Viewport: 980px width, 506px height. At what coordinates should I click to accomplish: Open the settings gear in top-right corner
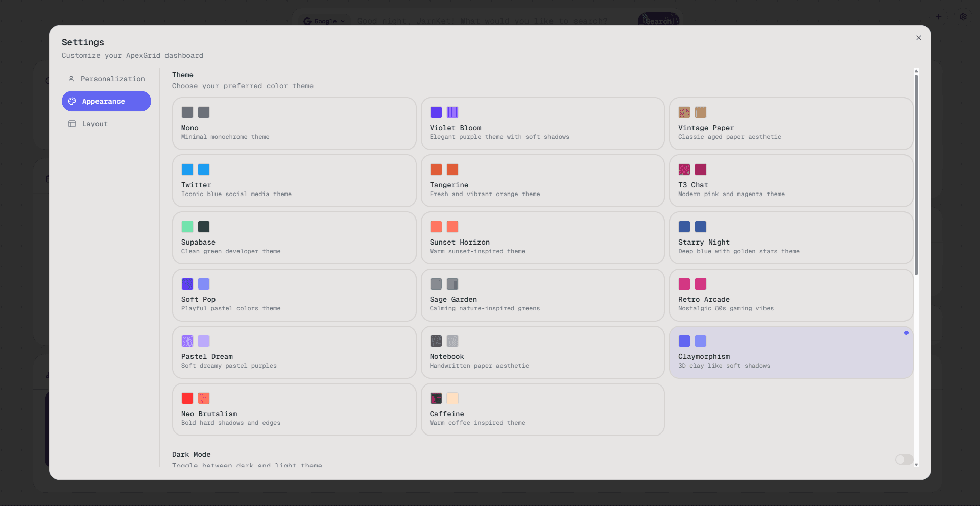click(963, 17)
